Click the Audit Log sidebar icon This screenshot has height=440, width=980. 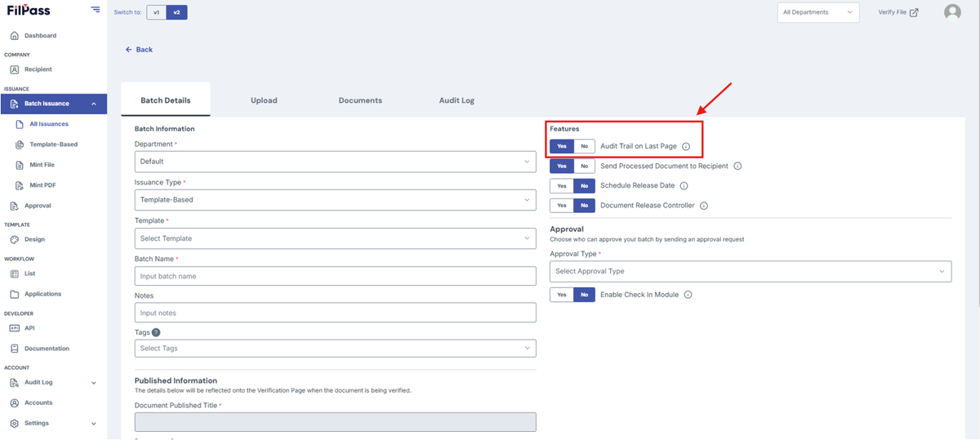coord(15,382)
